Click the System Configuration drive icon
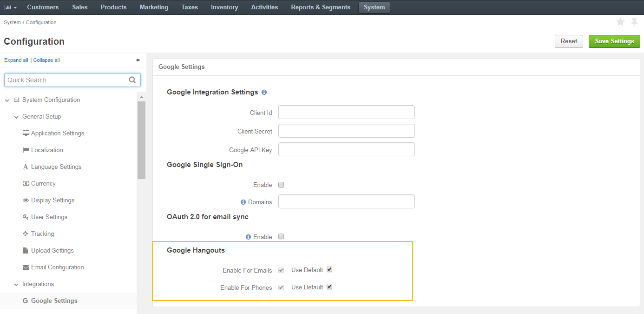 tap(16, 100)
